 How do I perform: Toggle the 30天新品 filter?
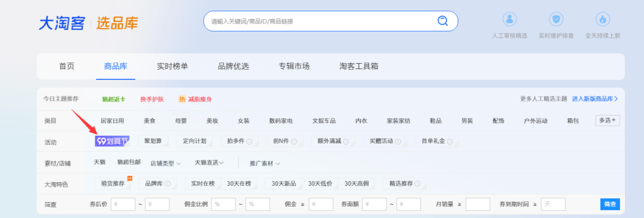284,183
